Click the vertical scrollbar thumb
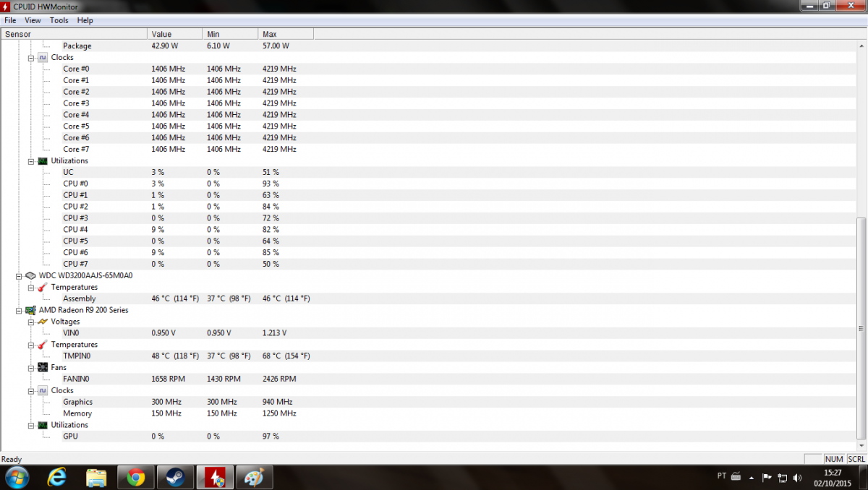The image size is (868, 490). click(x=861, y=330)
